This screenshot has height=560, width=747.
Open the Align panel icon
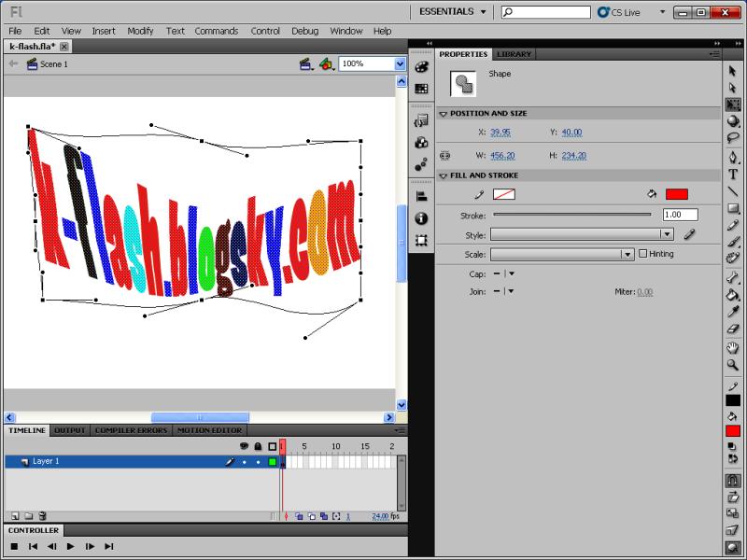[x=422, y=196]
